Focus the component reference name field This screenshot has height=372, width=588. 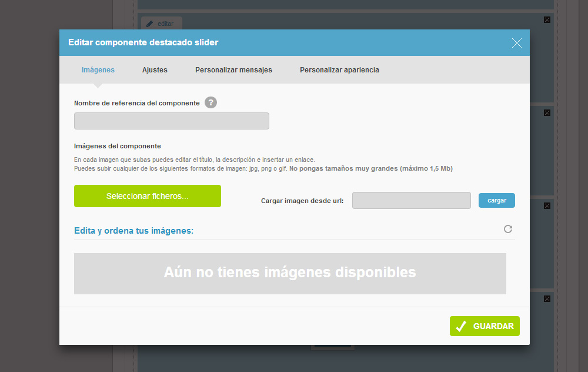[x=171, y=121]
